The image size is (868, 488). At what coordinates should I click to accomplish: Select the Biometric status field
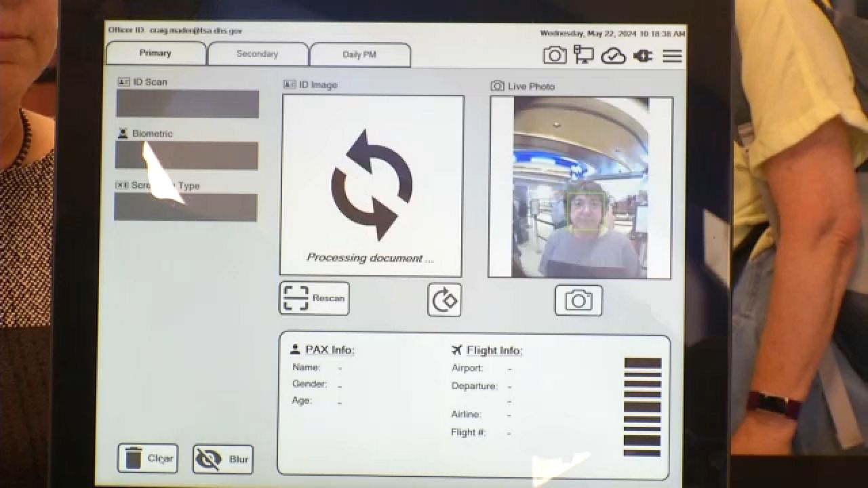pyautogui.click(x=186, y=156)
